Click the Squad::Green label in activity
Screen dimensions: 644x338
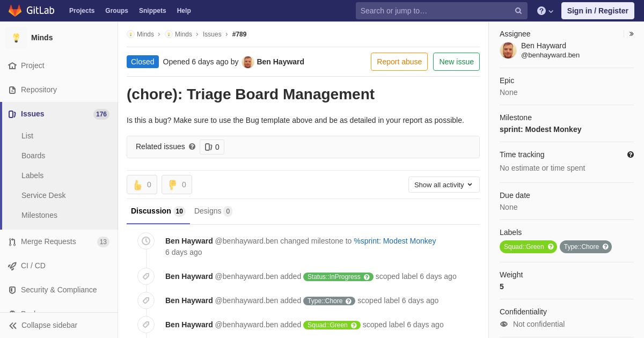(x=332, y=325)
